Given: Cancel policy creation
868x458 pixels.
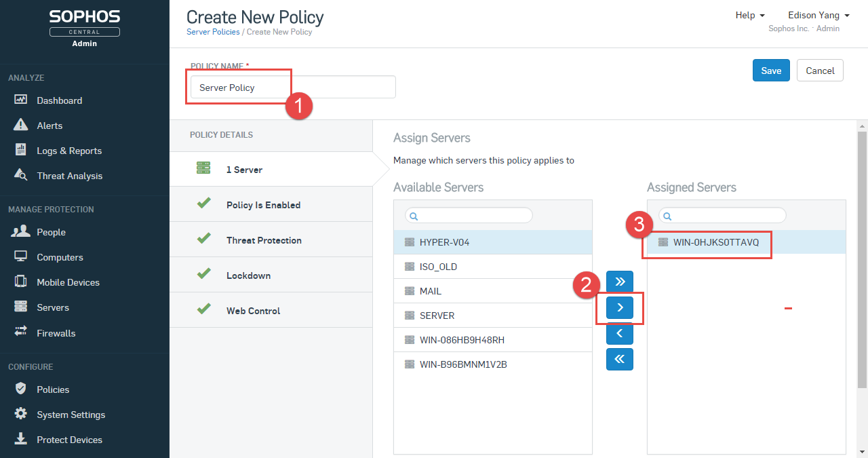Looking at the screenshot, I should [x=820, y=71].
